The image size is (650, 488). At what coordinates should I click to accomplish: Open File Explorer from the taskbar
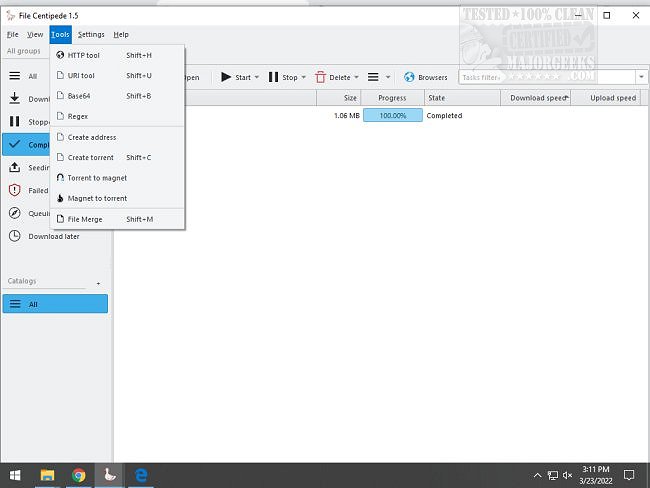pyautogui.click(x=47, y=475)
